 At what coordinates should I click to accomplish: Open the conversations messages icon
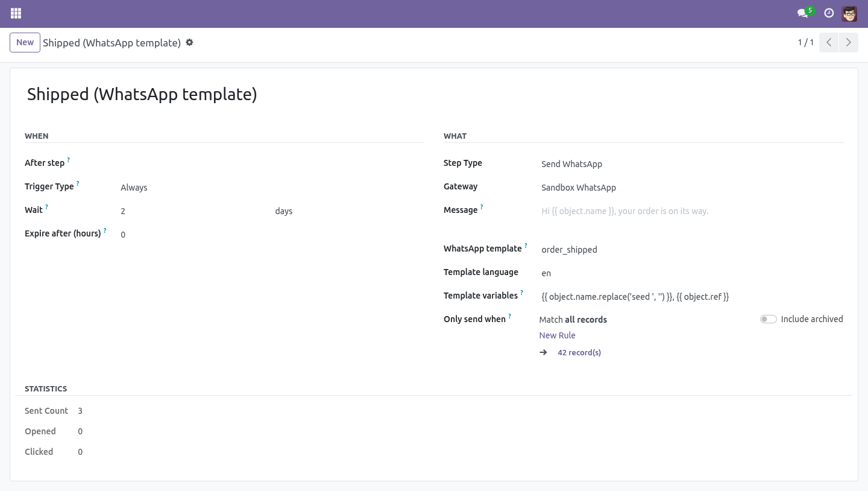[802, 13]
